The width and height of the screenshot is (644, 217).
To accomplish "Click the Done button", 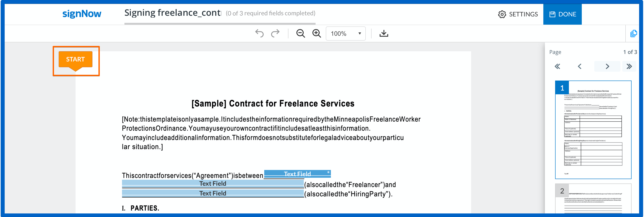I will pos(562,14).
